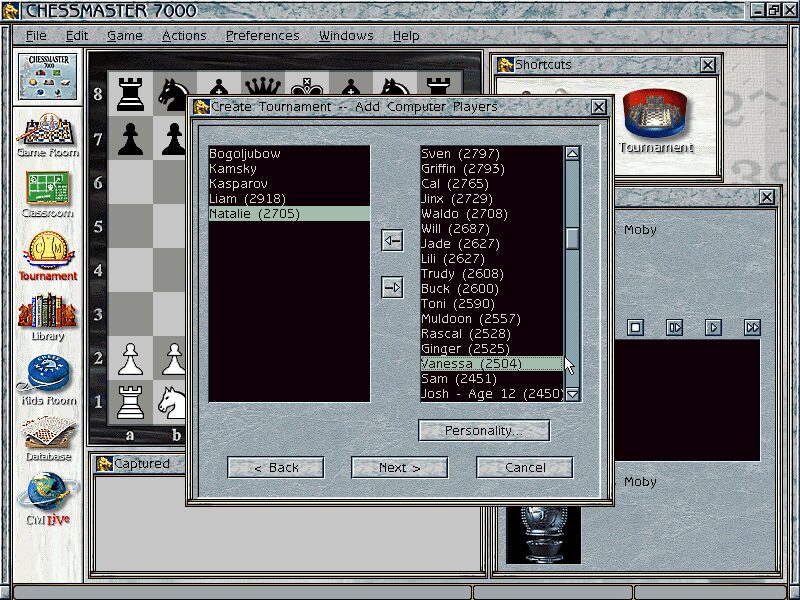Open the Classroom sidebar icon
This screenshot has height=600, width=800.
tap(47, 193)
